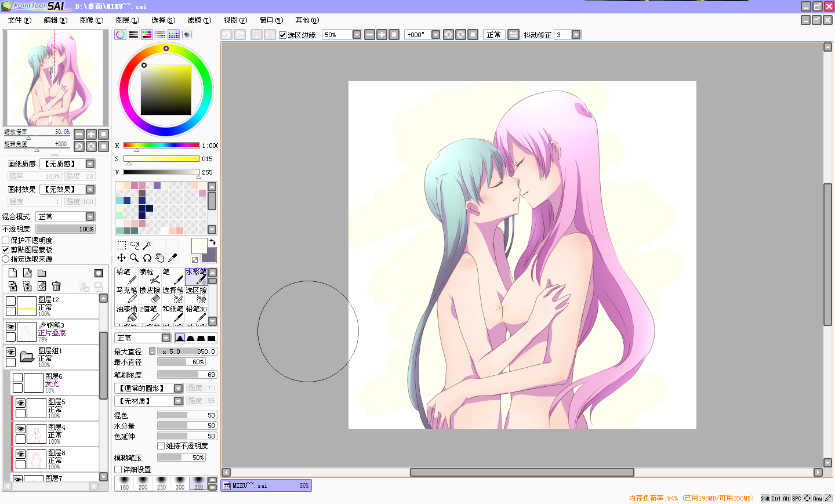
Task: Open the 图层 menu in the menu bar
Action: tap(128, 20)
